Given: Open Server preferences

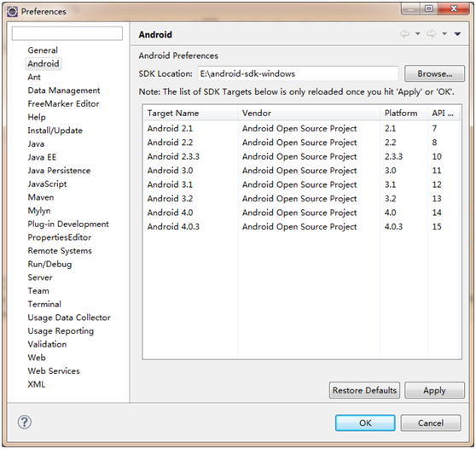Looking at the screenshot, I should click(40, 277).
